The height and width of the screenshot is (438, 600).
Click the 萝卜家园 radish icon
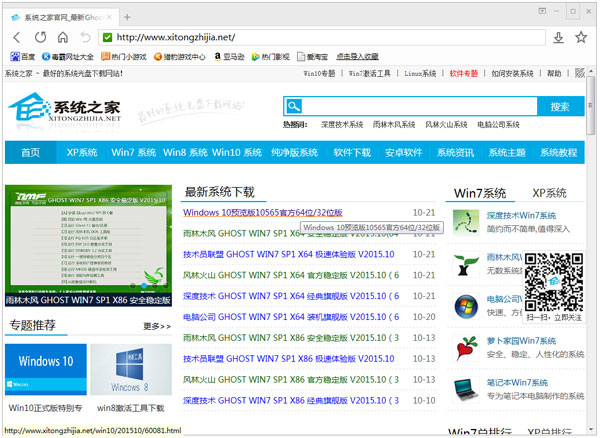[466, 348]
